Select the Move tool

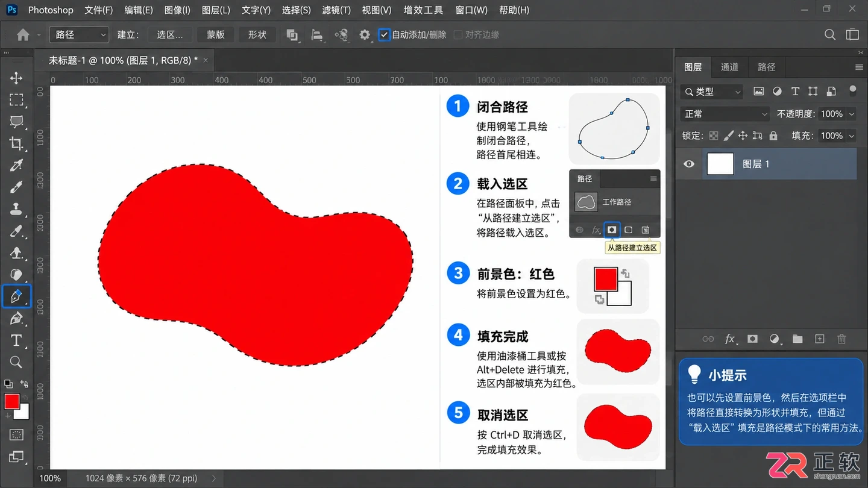click(x=16, y=78)
